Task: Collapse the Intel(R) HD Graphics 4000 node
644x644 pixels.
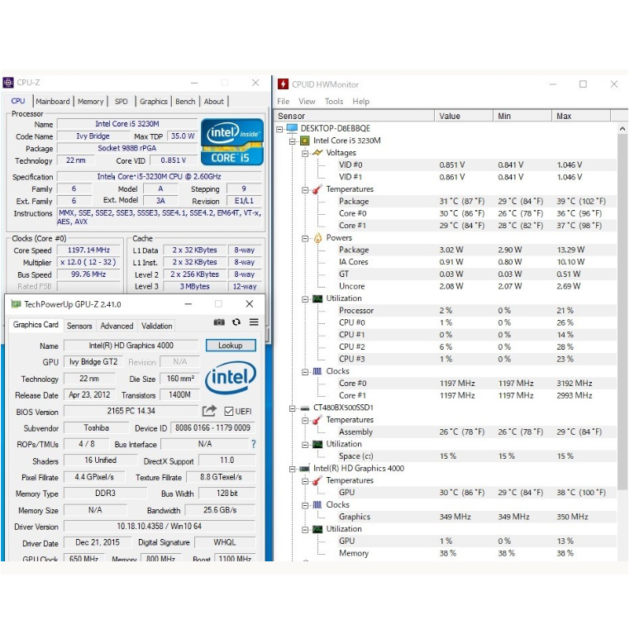Action: click(293, 468)
